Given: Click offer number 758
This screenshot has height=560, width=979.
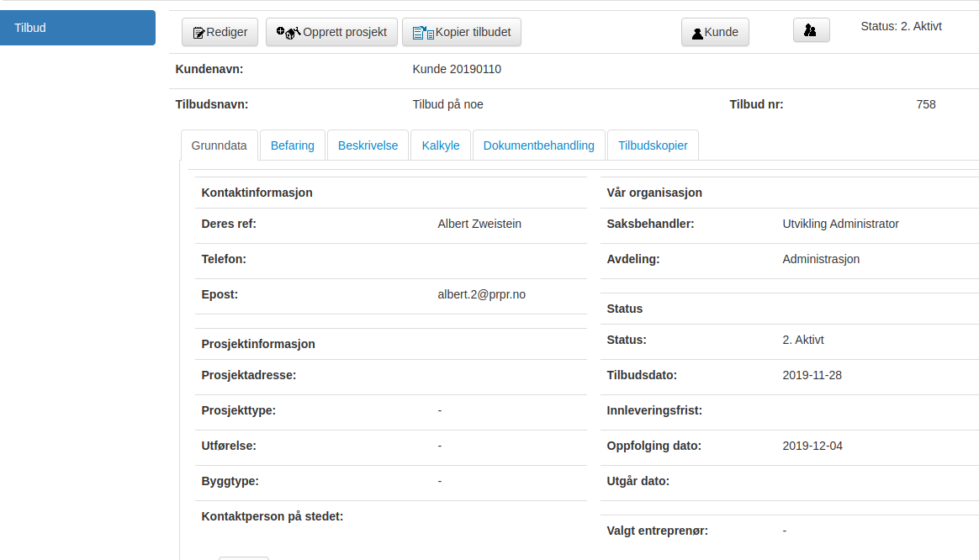Looking at the screenshot, I should 926,104.
